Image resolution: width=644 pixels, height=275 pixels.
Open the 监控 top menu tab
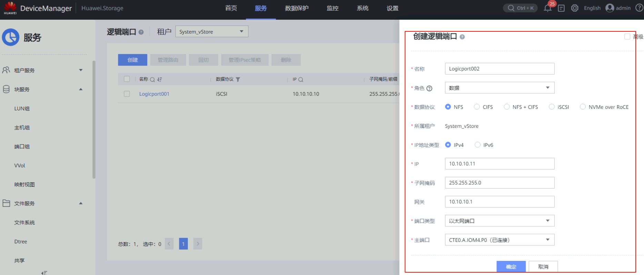click(332, 8)
